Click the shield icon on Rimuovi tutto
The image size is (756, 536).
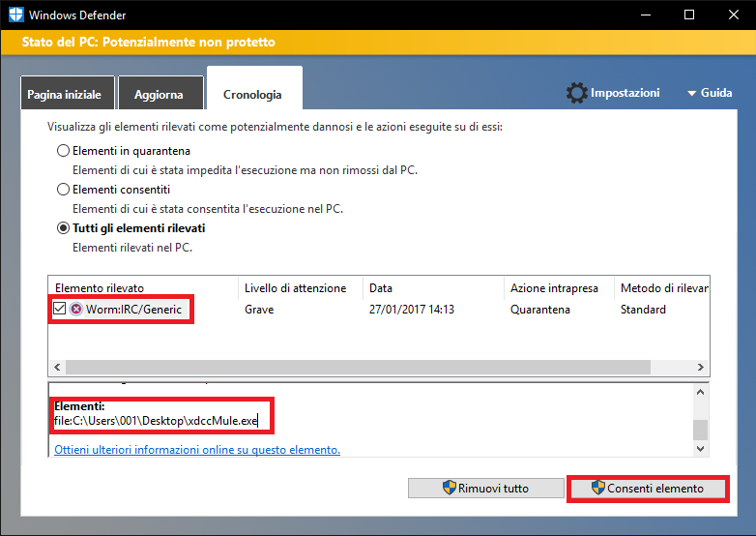click(x=449, y=488)
